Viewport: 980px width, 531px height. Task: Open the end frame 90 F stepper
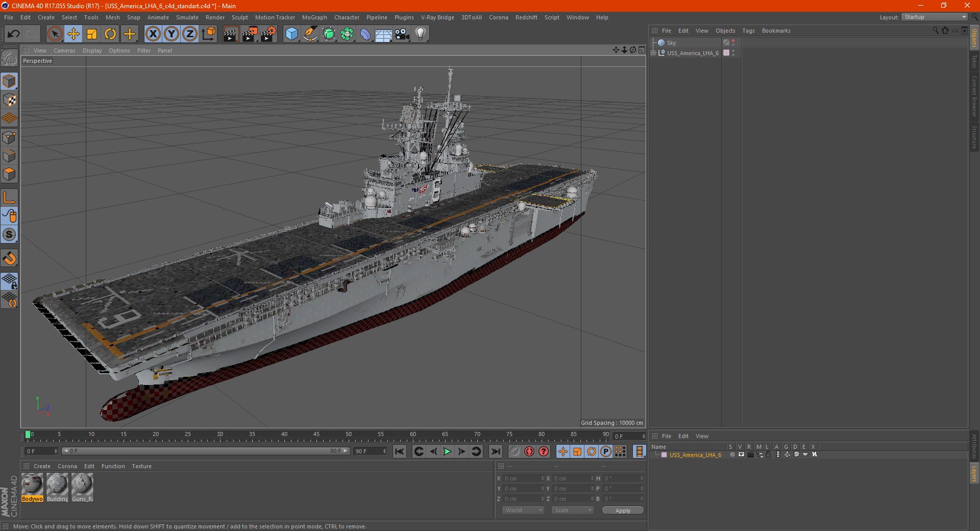[384, 451]
